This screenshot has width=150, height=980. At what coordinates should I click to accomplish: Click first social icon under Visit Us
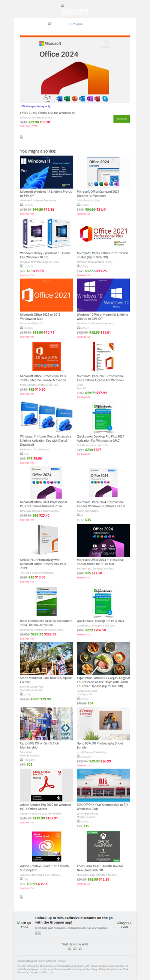pyautogui.click(x=70, y=949)
